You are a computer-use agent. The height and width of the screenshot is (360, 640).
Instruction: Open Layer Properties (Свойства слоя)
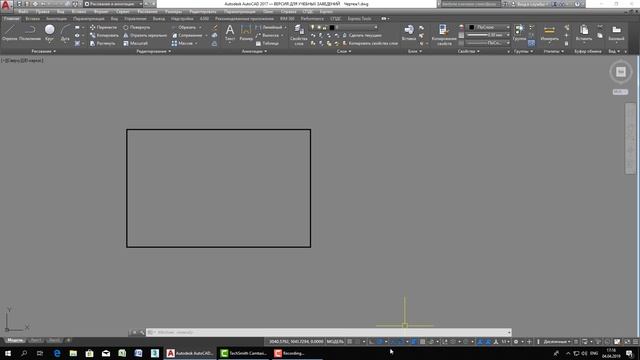point(299,34)
